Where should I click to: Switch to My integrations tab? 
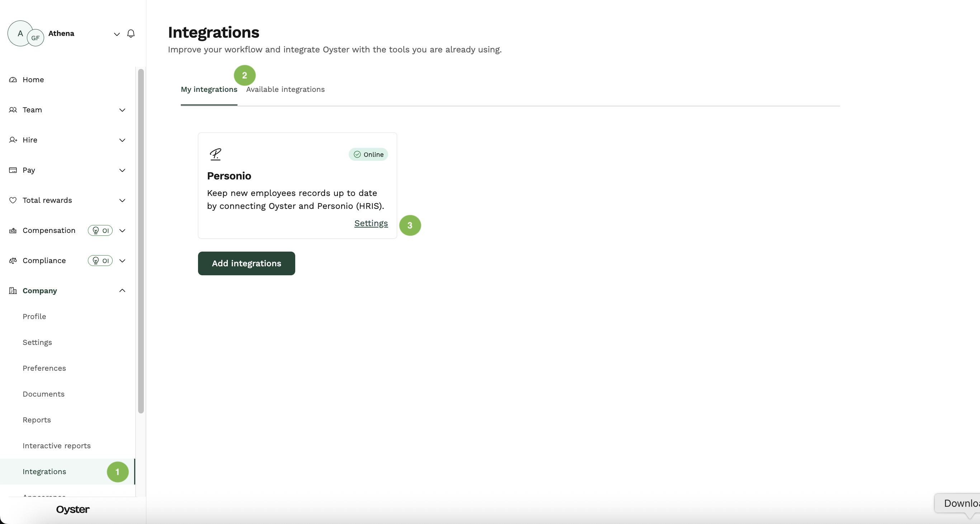[x=209, y=89]
